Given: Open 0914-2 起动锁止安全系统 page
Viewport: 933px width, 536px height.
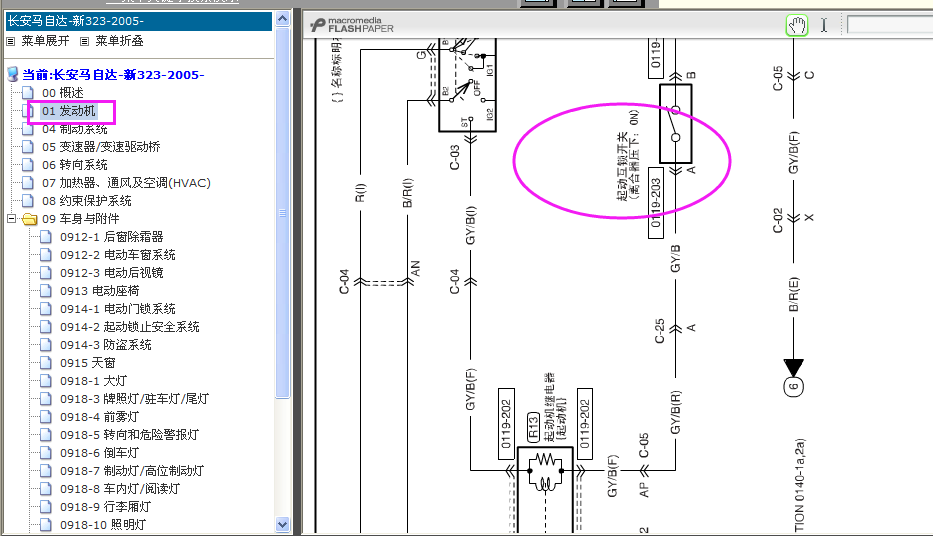Looking at the screenshot, I should coord(129,327).
